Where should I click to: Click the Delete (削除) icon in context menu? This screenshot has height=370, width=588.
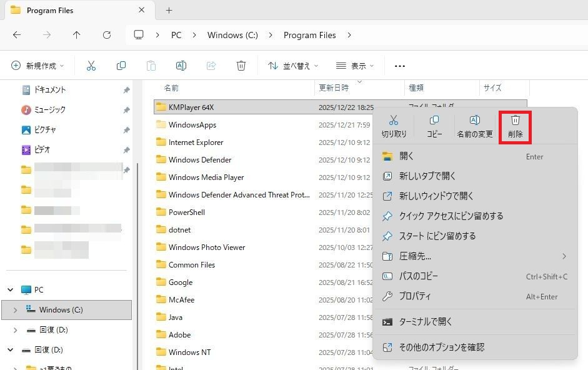(x=516, y=126)
